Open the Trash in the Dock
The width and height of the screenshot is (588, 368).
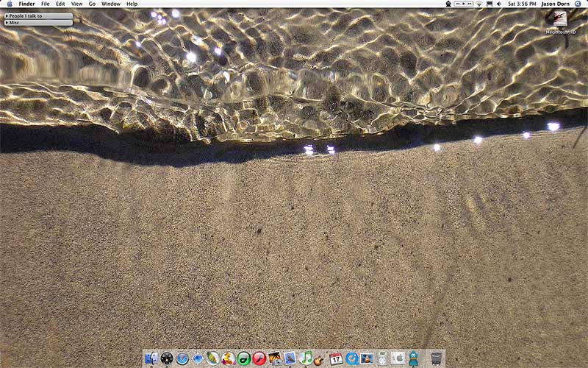[436, 358]
